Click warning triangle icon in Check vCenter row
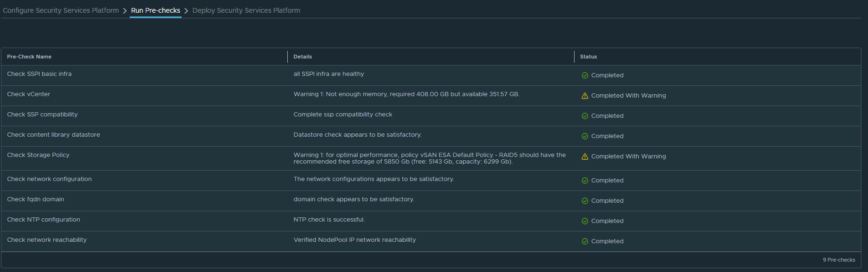Screen dimensions: 868x272 tap(584, 96)
